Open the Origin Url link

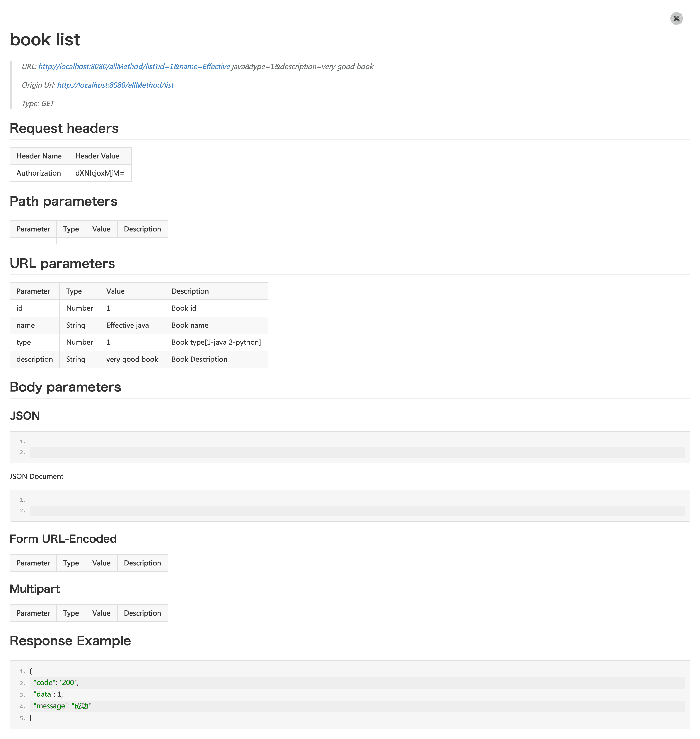(x=115, y=85)
